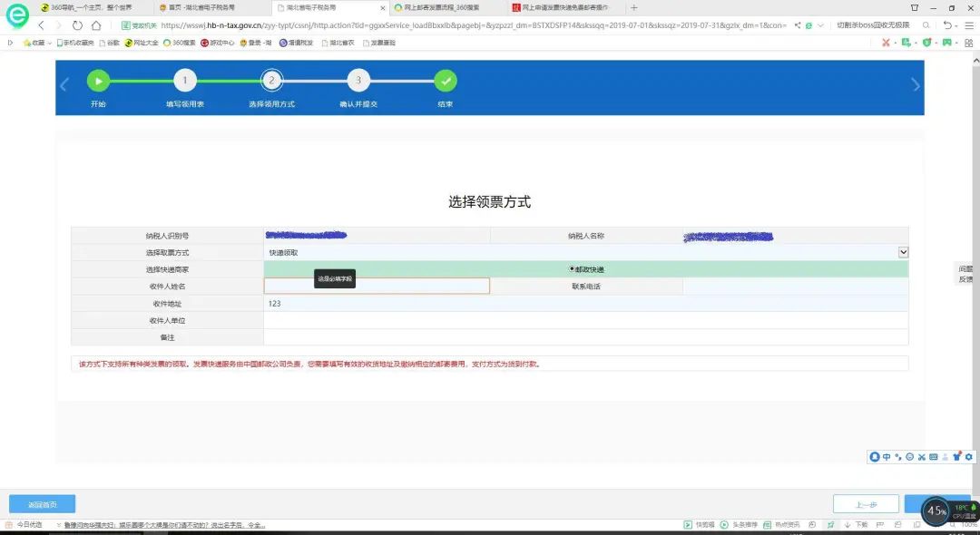Viewport: 980px width, 535px height.
Task: Open the 手机收藏夹 bookmark
Action: pos(75,43)
